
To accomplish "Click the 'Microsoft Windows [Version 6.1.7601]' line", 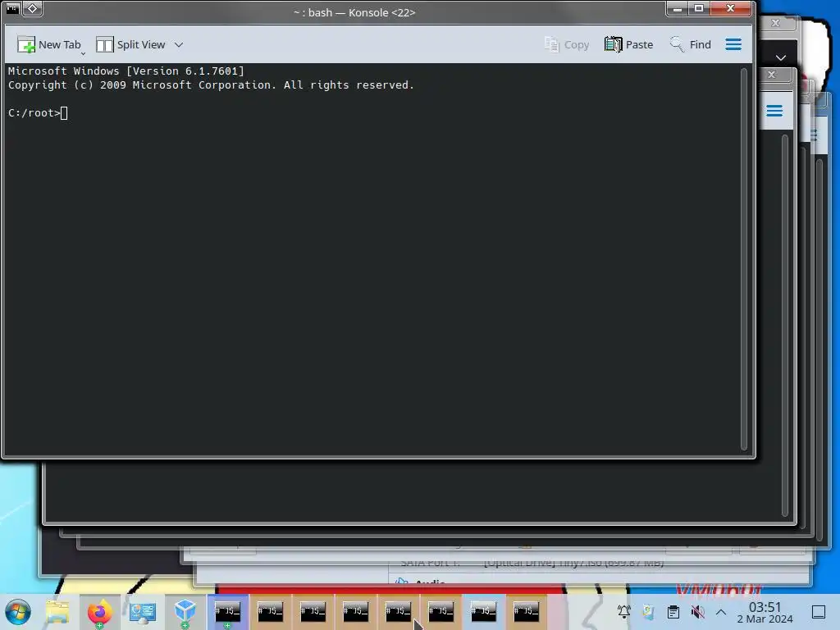I will (x=126, y=71).
